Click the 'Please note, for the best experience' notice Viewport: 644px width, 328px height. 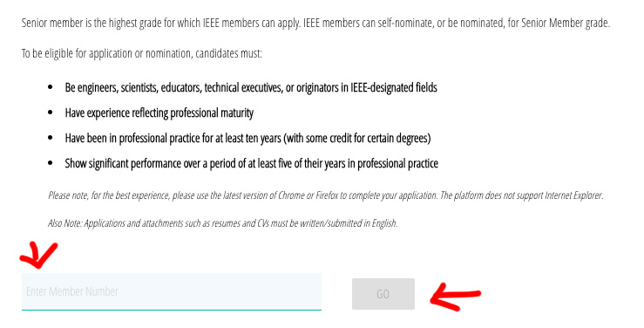(326, 195)
